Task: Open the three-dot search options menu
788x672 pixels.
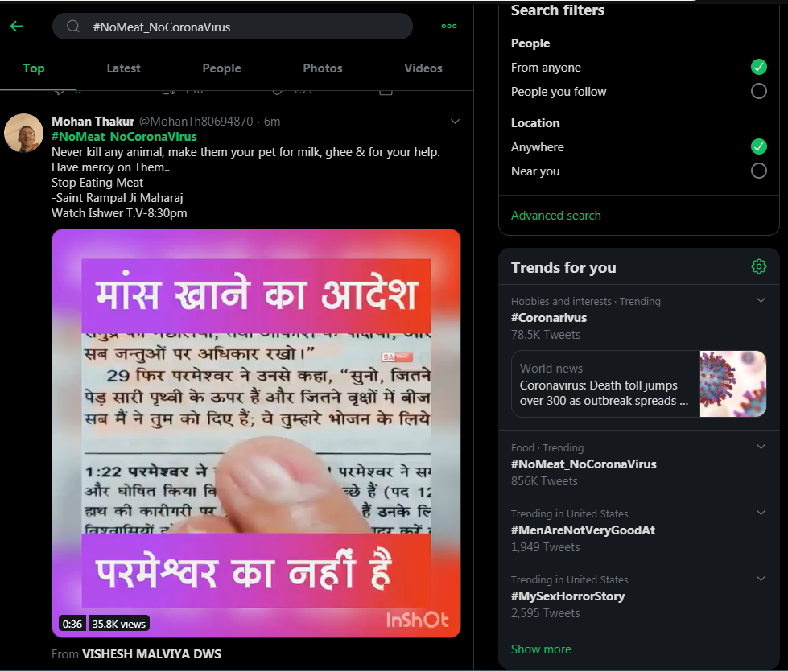Action: (x=449, y=26)
